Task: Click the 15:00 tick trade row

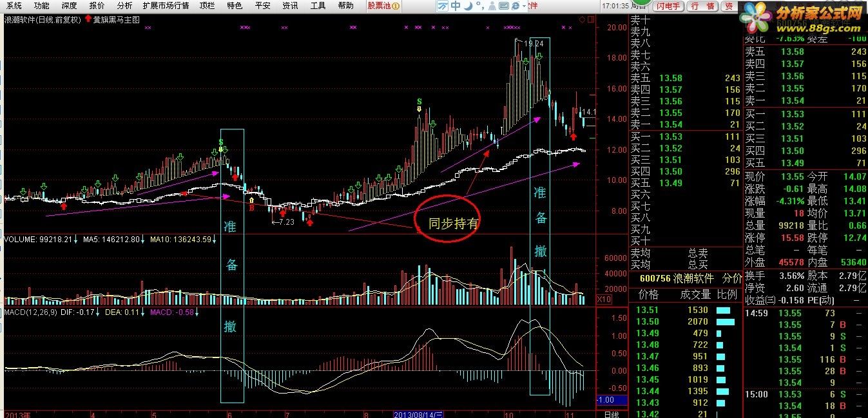Action: tap(805, 394)
